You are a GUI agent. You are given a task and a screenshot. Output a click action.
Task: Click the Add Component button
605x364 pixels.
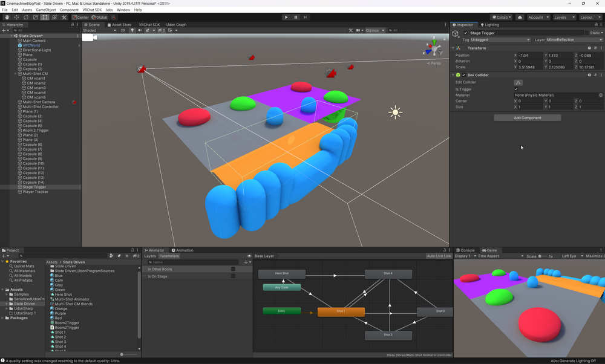tap(527, 118)
